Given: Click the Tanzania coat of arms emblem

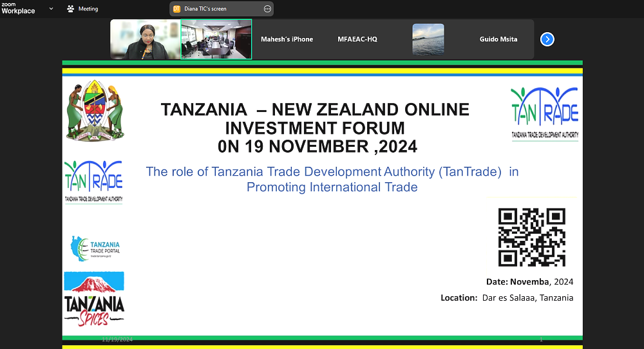Looking at the screenshot, I should 95,110.
